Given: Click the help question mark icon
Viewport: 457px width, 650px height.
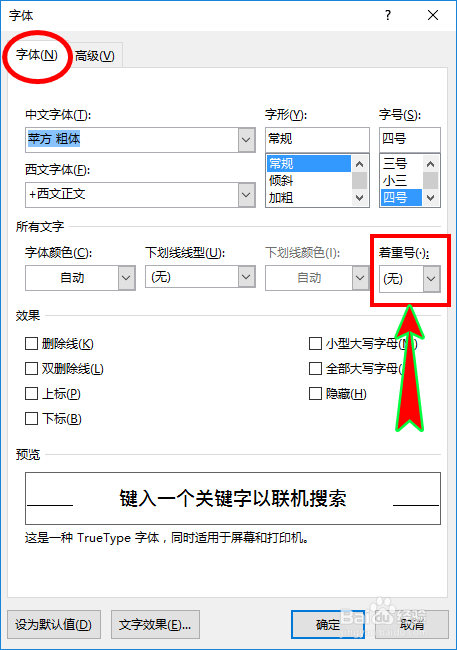Looking at the screenshot, I should [x=388, y=15].
